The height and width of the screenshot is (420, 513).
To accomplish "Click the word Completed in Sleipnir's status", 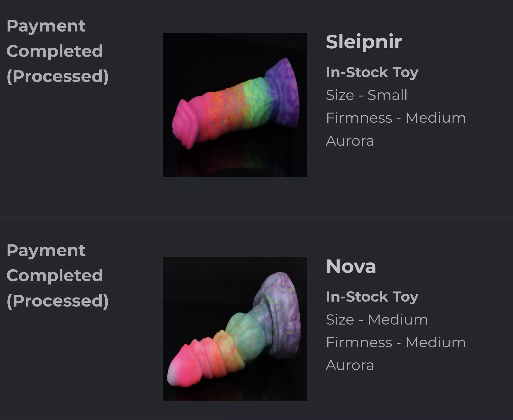I will [55, 51].
